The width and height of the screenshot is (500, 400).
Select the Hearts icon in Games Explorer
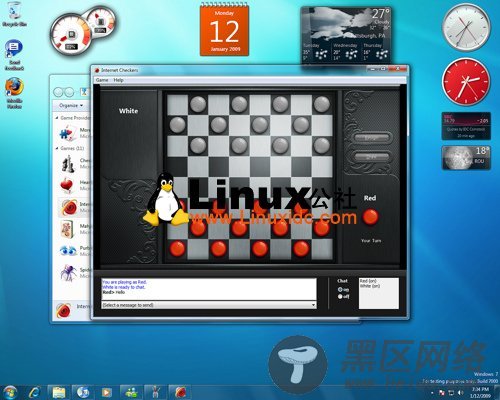point(67,185)
